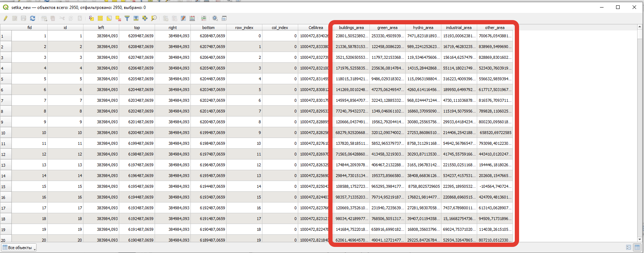Add a new feature to the table
Viewport: 644px width, 253px height.
(x=44, y=18)
